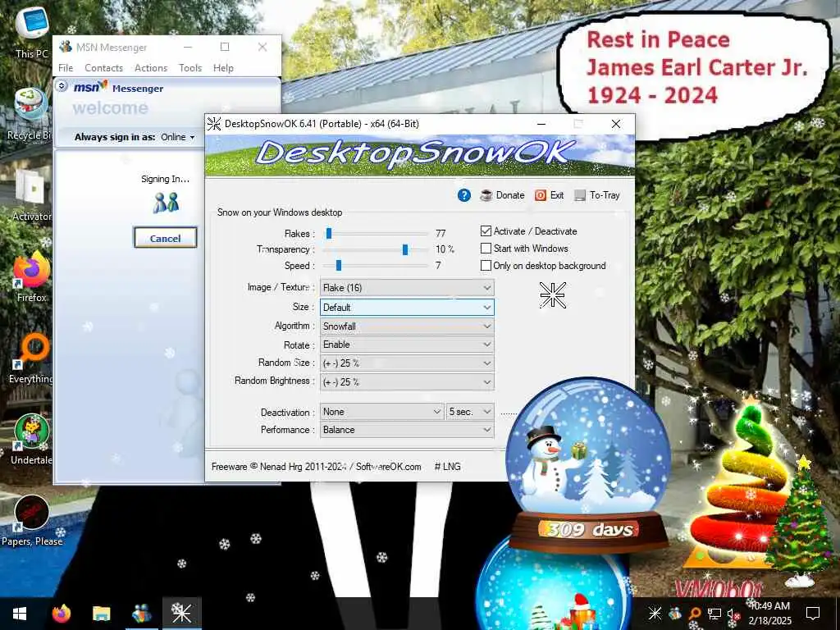Select the Everything desktop shortcut

click(x=31, y=358)
